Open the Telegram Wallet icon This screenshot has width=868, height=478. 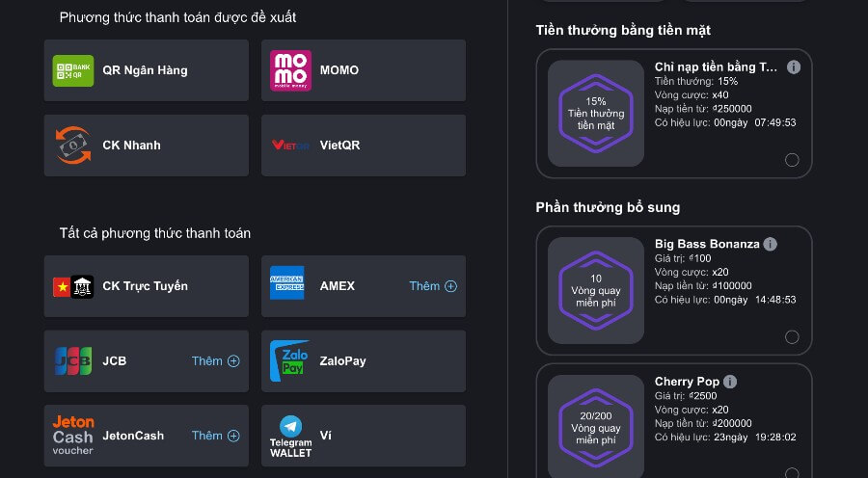pyautogui.click(x=290, y=436)
